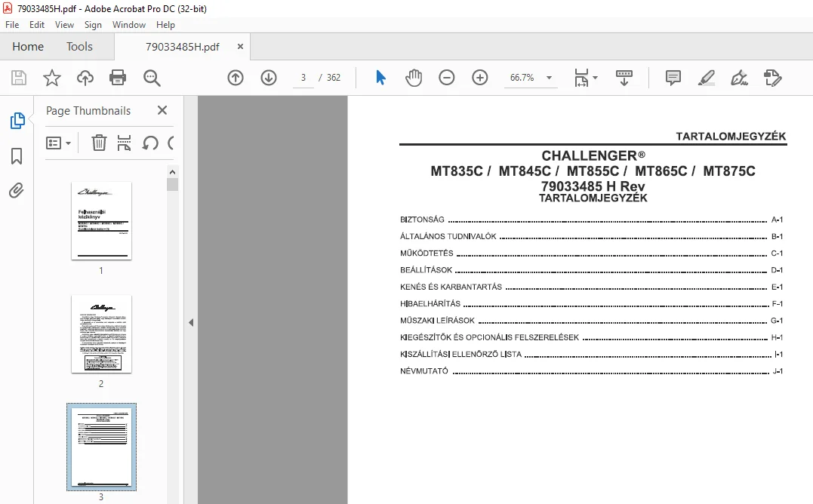Click NÉVMUTATÓ contents entry
The height and width of the screenshot is (504, 813).
point(591,371)
